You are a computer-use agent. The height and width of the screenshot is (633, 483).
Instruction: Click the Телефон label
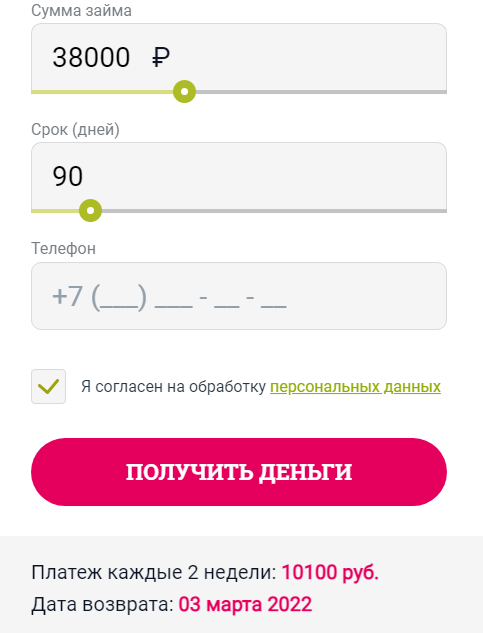[64, 248]
